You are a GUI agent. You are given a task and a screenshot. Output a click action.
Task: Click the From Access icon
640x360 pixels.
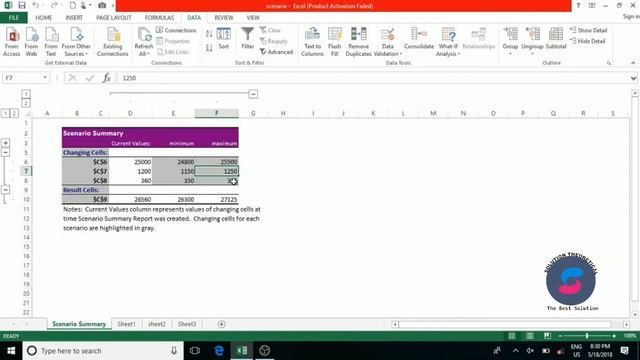pos(12,42)
